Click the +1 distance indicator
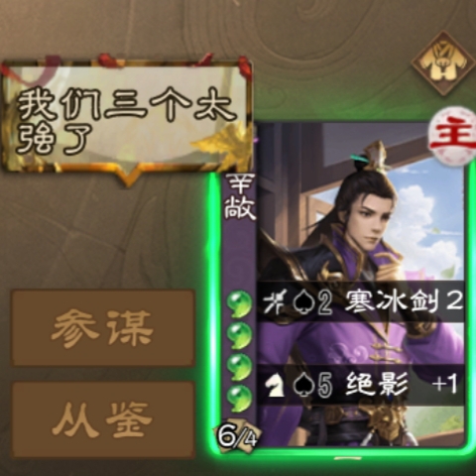The height and width of the screenshot is (476, 476). [445, 384]
